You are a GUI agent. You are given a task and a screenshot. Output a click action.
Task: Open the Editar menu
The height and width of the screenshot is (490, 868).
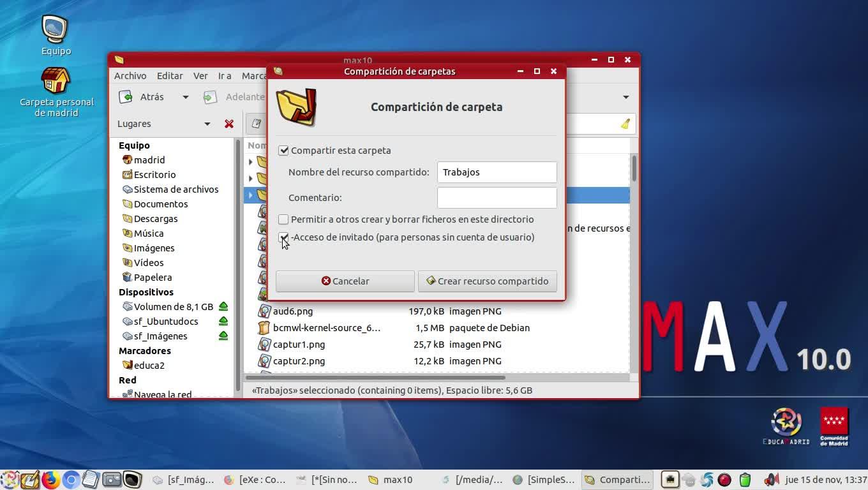(170, 76)
